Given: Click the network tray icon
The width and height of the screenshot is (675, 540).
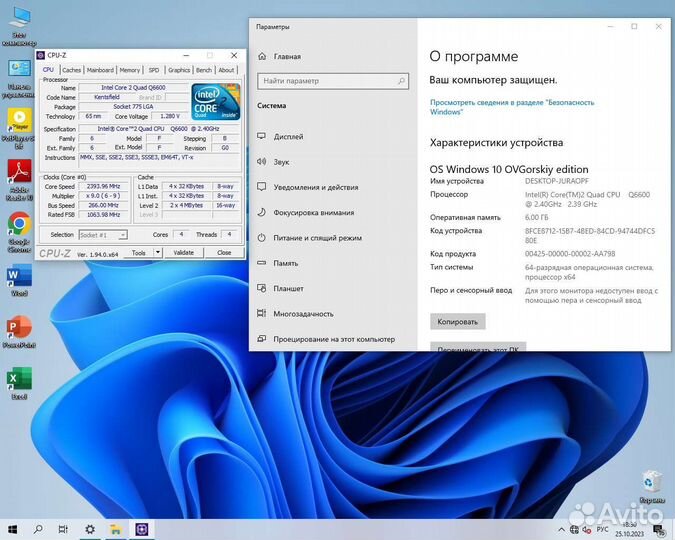Looking at the screenshot, I should click(574, 530).
